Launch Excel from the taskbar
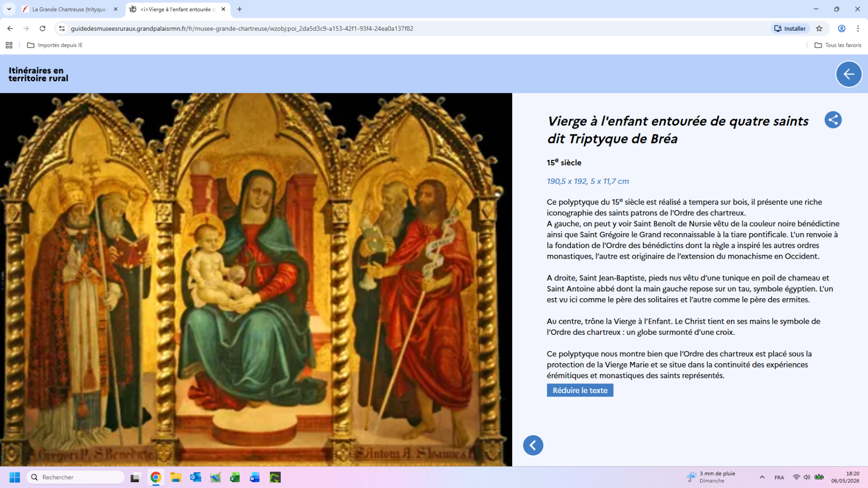The height and width of the screenshot is (488, 868). [x=235, y=477]
